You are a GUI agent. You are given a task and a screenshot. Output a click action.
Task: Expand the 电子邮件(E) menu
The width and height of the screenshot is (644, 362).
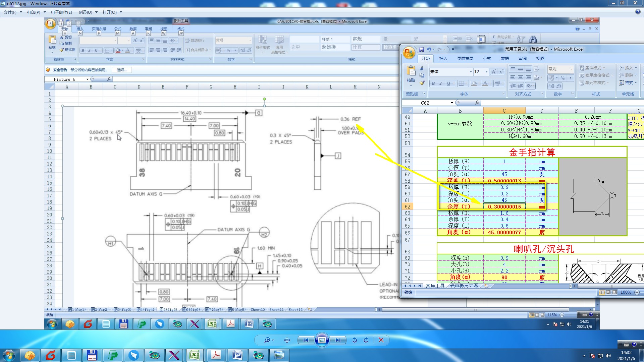[61, 12]
